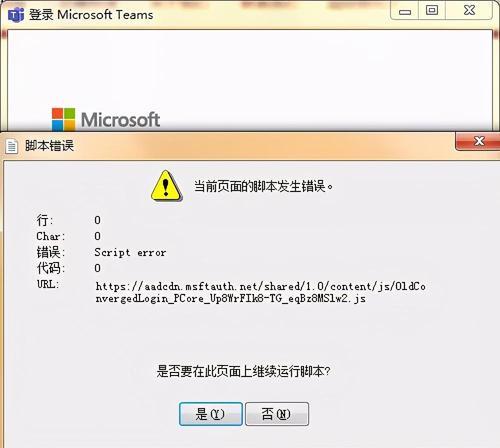Click the 是否要在此页面上继续运行脚本 question text
The height and width of the screenshot is (448, 500).
point(244,371)
